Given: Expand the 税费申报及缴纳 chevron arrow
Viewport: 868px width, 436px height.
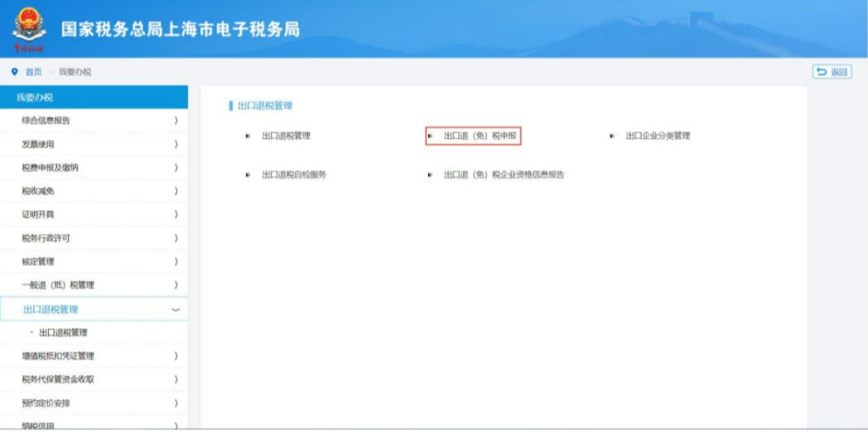Looking at the screenshot, I should (176, 168).
